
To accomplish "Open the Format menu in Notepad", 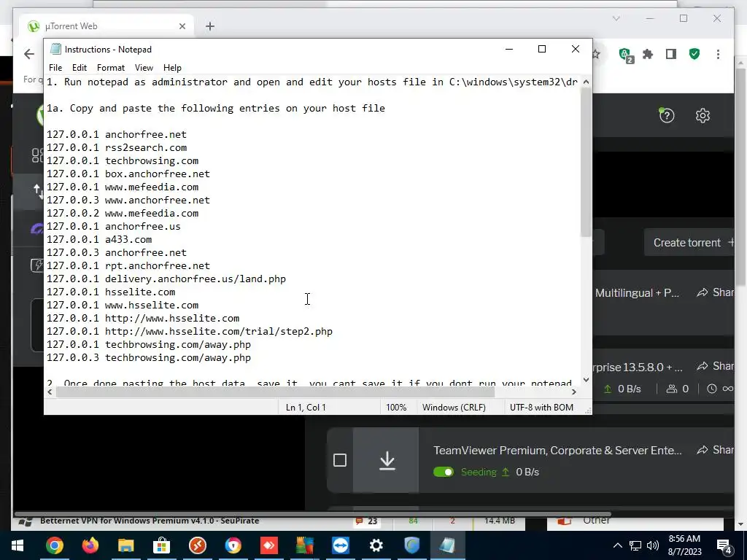I will 111,68.
